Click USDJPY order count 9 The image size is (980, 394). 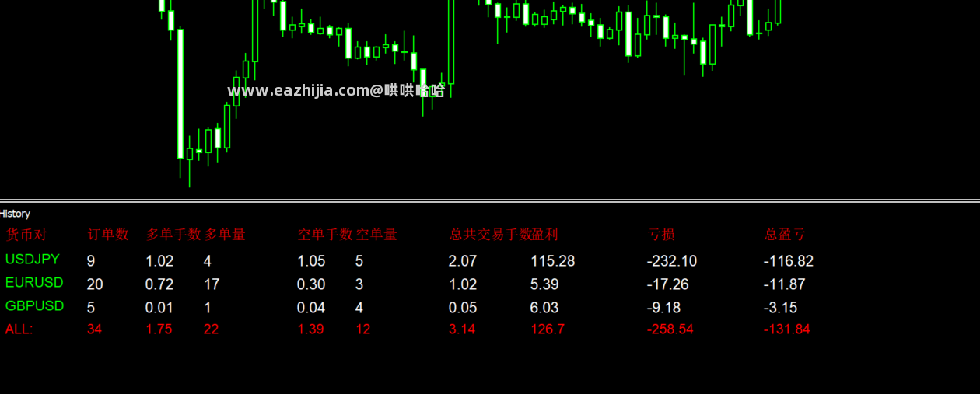coord(91,261)
